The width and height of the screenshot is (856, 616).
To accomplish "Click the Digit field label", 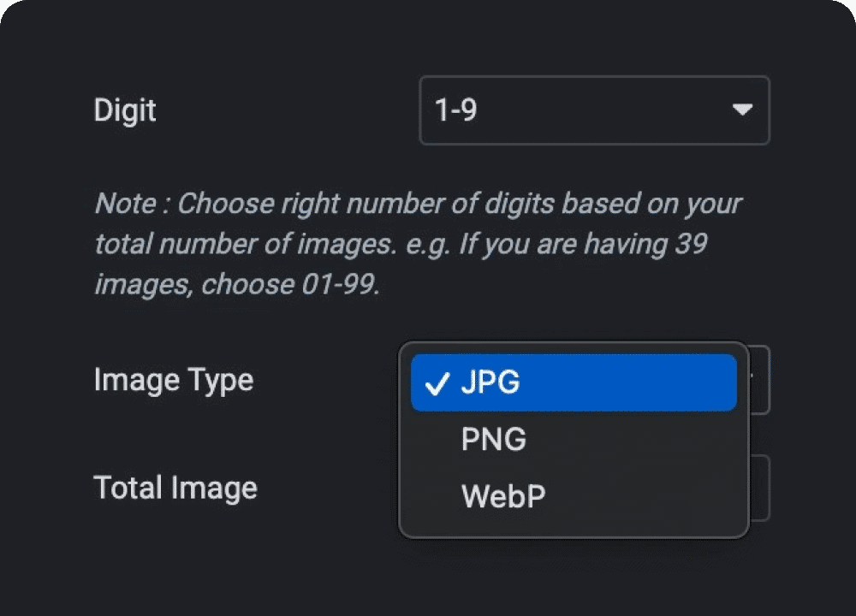I will 125,110.
